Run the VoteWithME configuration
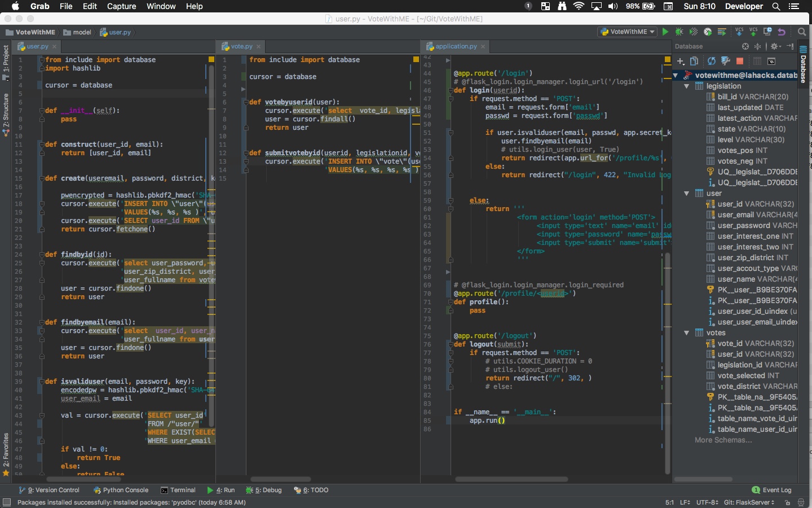This screenshot has width=812, height=508. coord(665,32)
